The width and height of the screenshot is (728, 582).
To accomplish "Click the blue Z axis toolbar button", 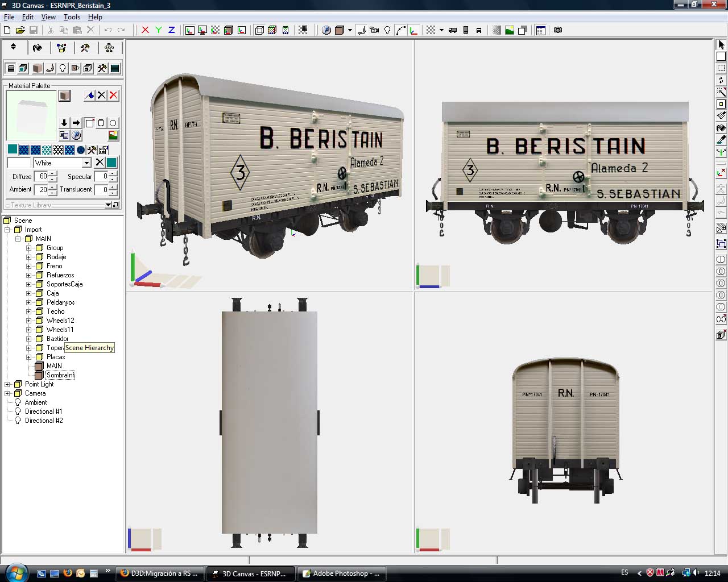I will pyautogui.click(x=171, y=30).
